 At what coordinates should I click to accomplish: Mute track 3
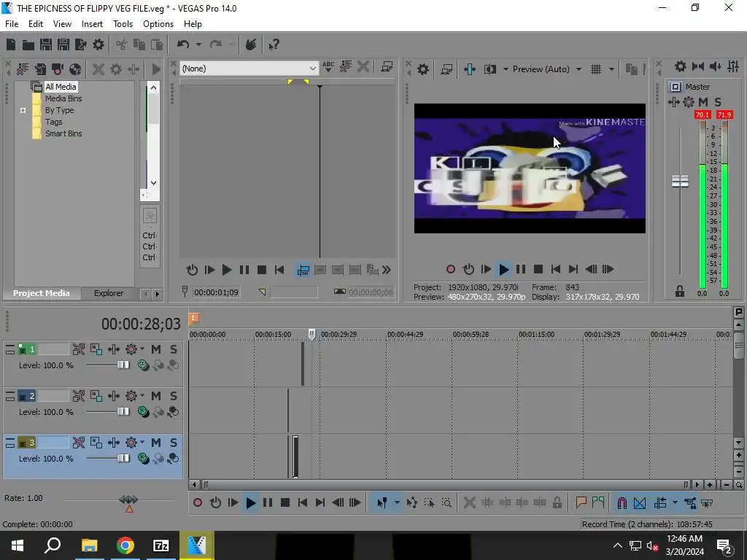point(156,443)
